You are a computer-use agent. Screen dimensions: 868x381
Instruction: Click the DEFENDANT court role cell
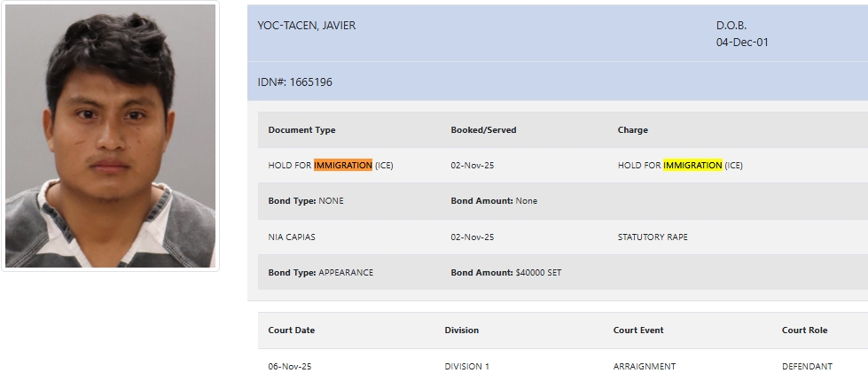(807, 367)
